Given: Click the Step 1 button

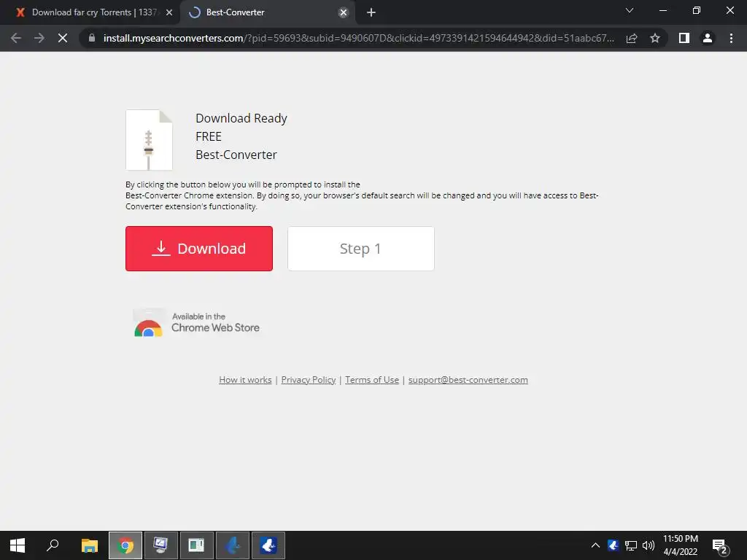Looking at the screenshot, I should pos(360,249).
